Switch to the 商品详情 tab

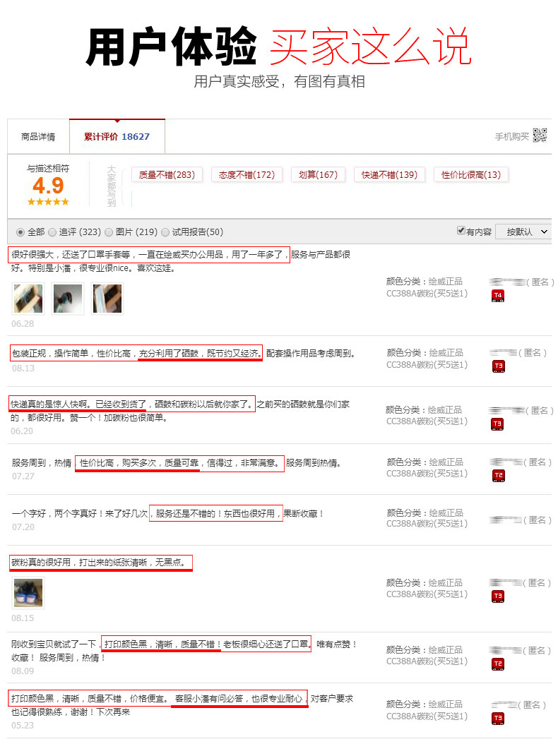coord(38,137)
